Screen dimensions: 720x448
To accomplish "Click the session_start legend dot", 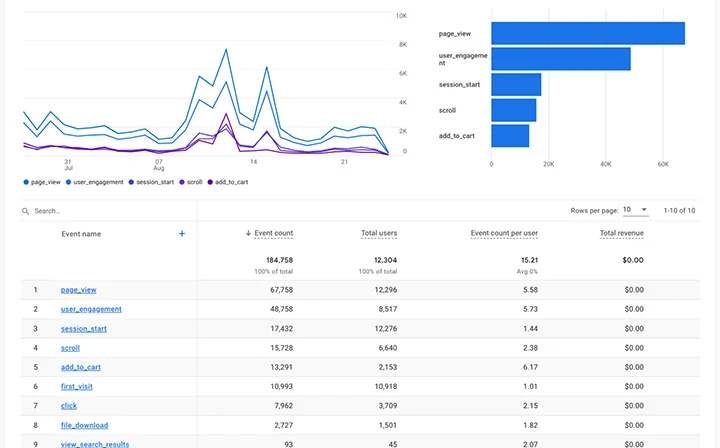I will pos(131,182).
